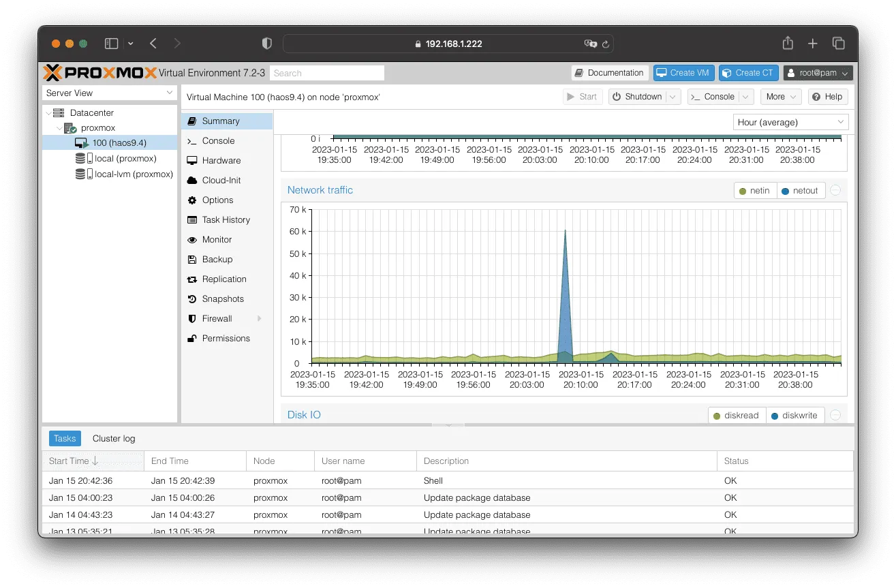Toggle the diskread series in legend

point(736,416)
